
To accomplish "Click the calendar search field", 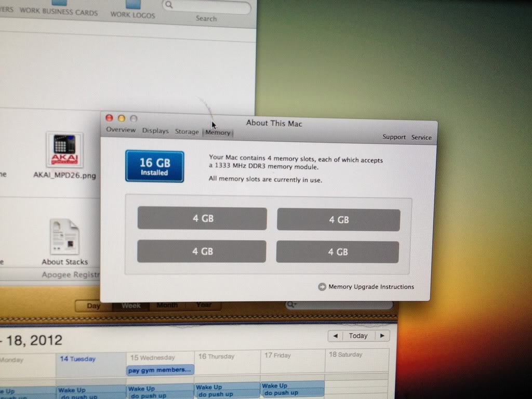I will [x=339, y=304].
